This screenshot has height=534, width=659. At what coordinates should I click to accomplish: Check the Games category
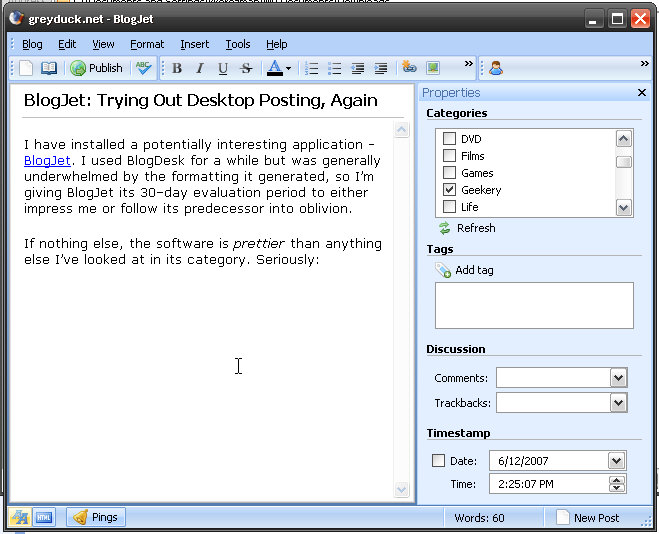coord(449,173)
